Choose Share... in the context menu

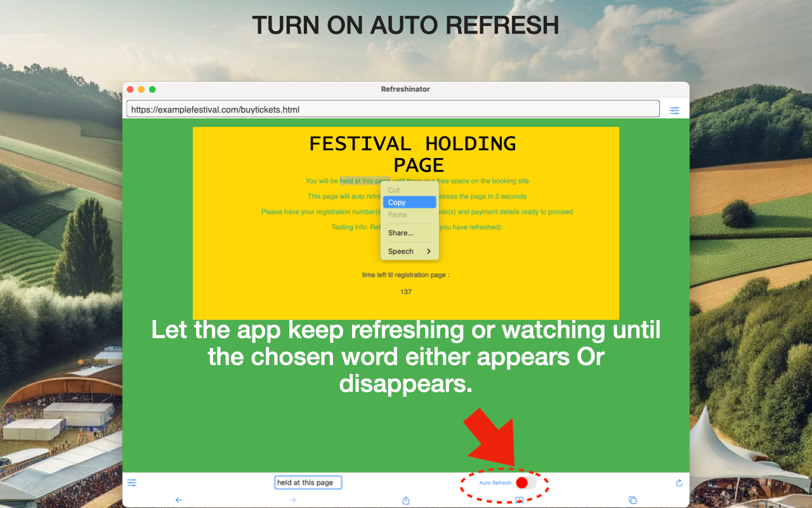point(409,232)
